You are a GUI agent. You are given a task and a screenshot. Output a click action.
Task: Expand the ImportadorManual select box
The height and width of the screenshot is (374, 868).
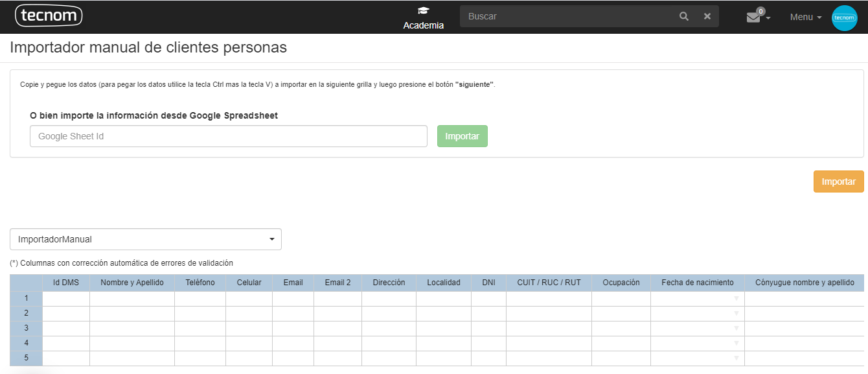coord(146,239)
